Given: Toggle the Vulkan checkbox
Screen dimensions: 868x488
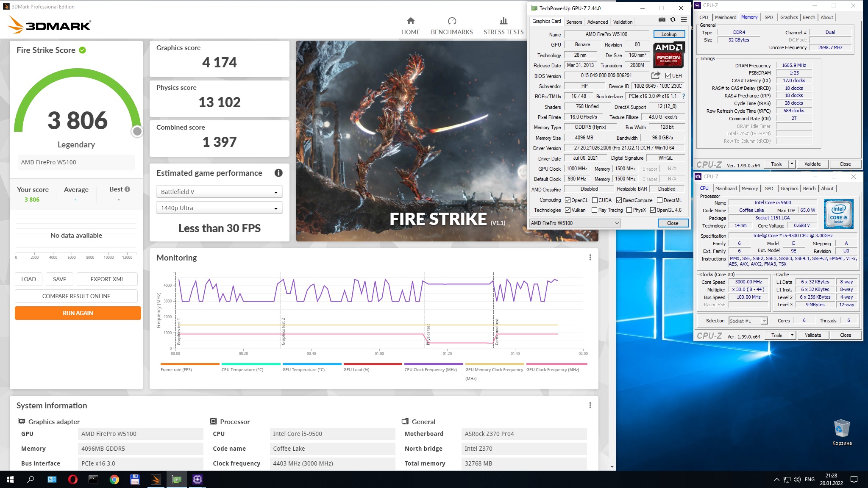Looking at the screenshot, I should coord(568,210).
